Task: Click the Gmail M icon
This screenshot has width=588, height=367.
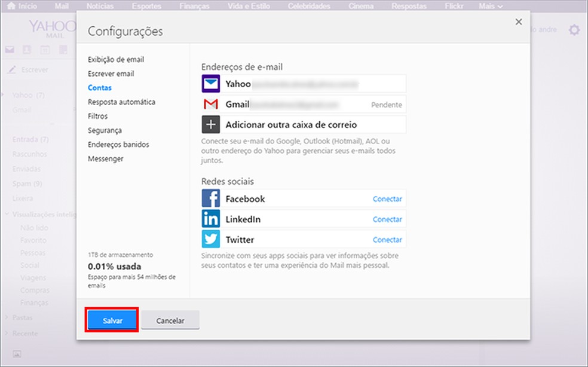Action: point(211,104)
